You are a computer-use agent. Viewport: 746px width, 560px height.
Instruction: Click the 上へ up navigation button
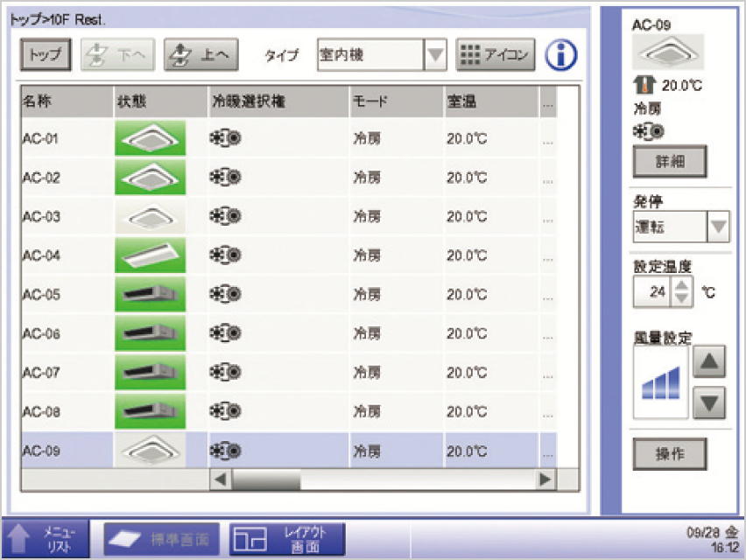click(201, 54)
